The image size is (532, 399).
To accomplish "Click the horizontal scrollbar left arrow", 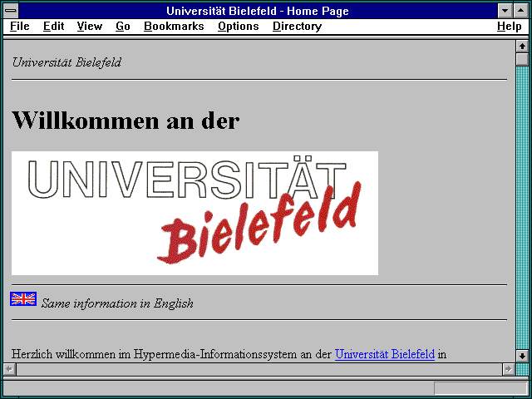I will click(x=9, y=369).
